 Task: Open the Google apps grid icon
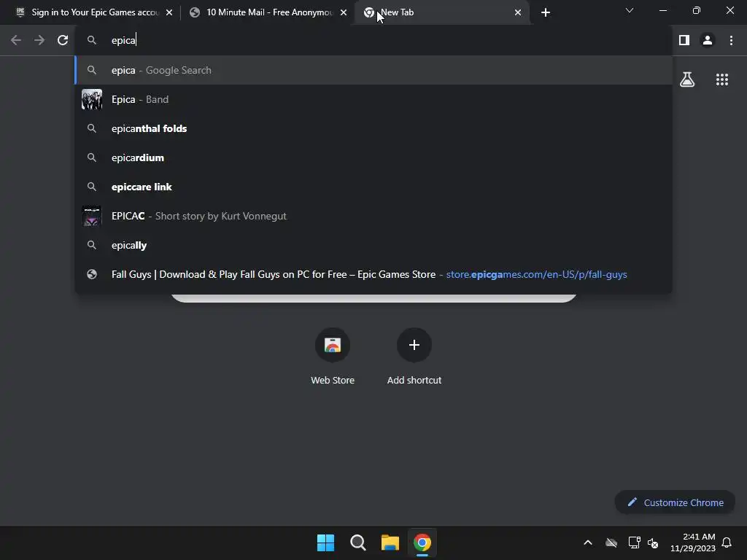(x=722, y=79)
